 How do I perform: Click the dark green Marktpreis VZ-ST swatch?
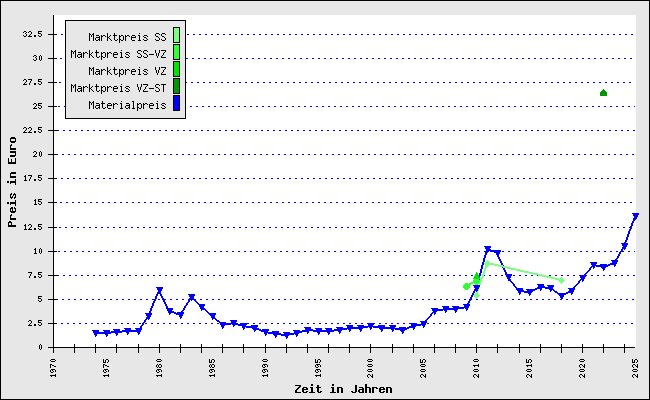click(x=176, y=87)
